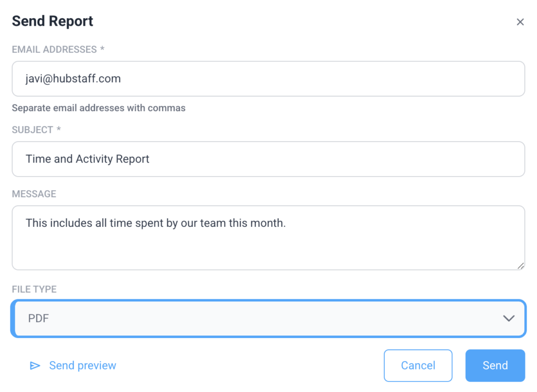Click the MESSAGE field label
The width and height of the screenshot is (537, 392).
[34, 194]
